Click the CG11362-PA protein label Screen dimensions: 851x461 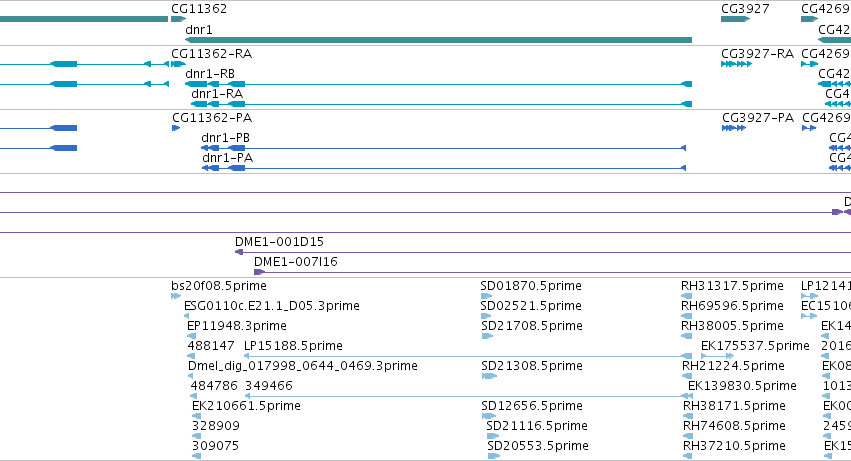tap(212, 118)
